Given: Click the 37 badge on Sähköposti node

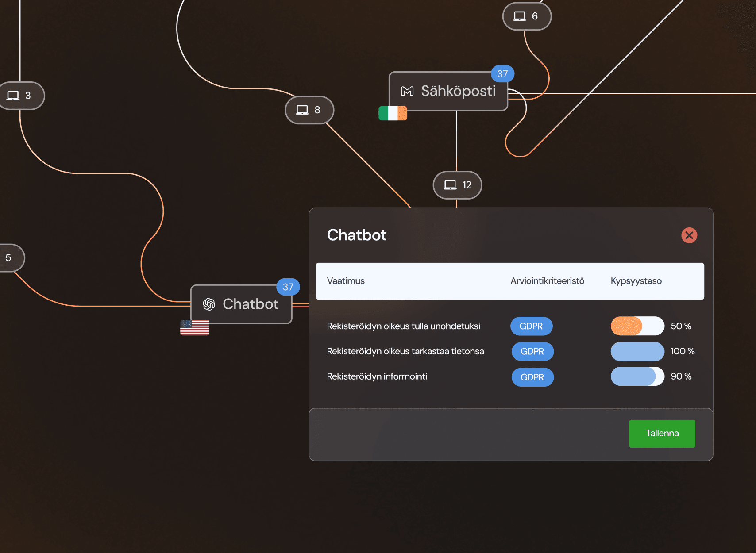Looking at the screenshot, I should point(502,74).
